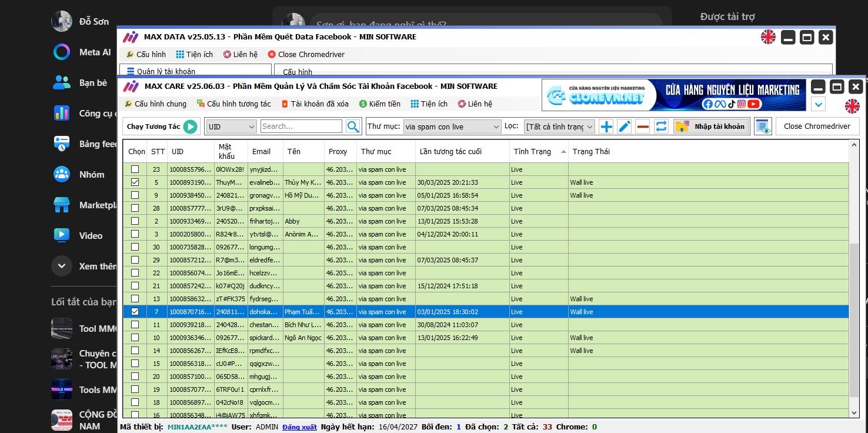
Task: Click the Search text input field
Action: [x=301, y=126]
